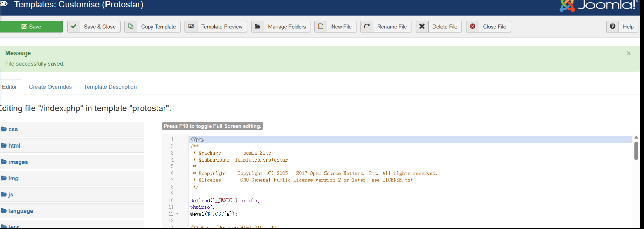Switch to the Editor tab
Viewport: 644px width, 229px height.
[x=9, y=87]
